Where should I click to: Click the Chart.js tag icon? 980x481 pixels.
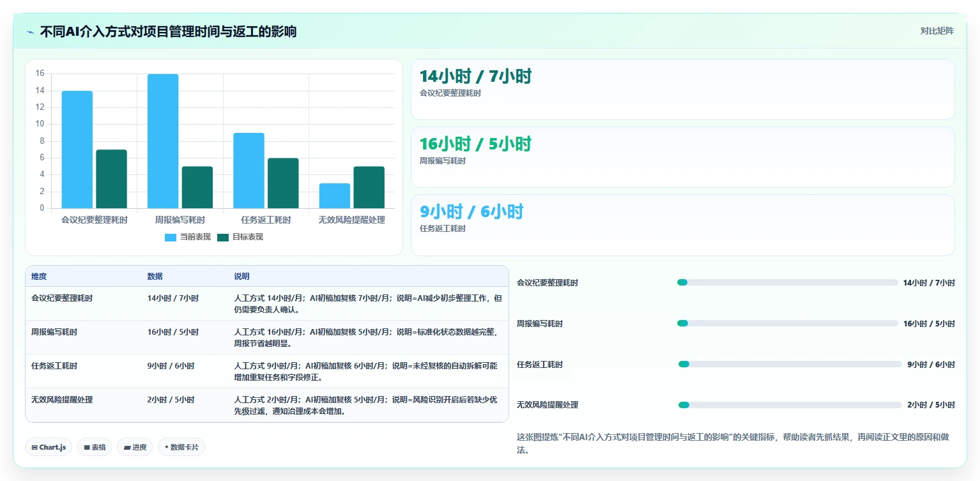(34, 447)
